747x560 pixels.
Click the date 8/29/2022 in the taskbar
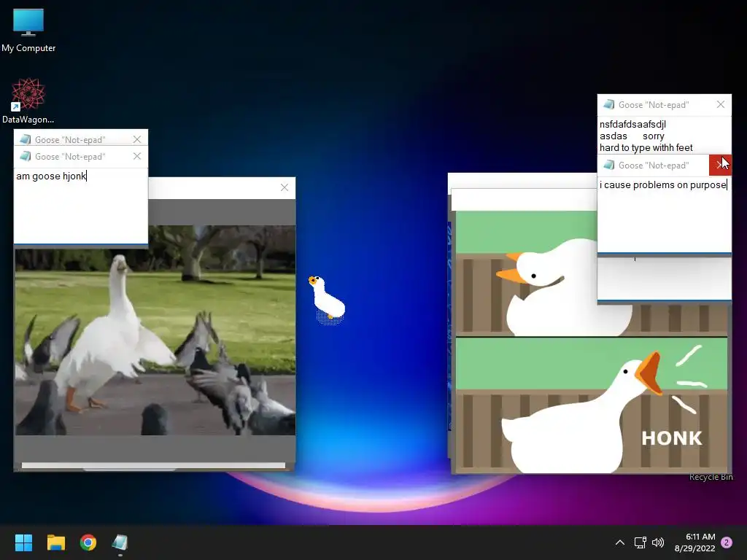[694, 548]
